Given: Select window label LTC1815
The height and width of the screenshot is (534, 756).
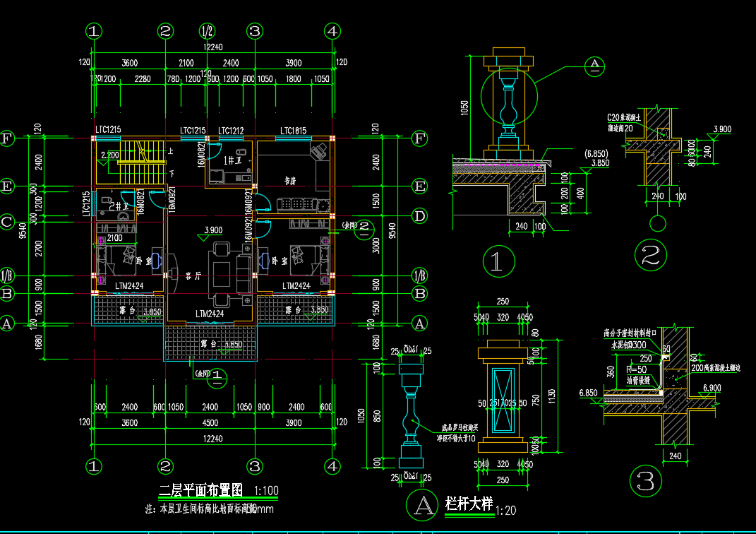Looking at the screenshot, I should [293, 131].
